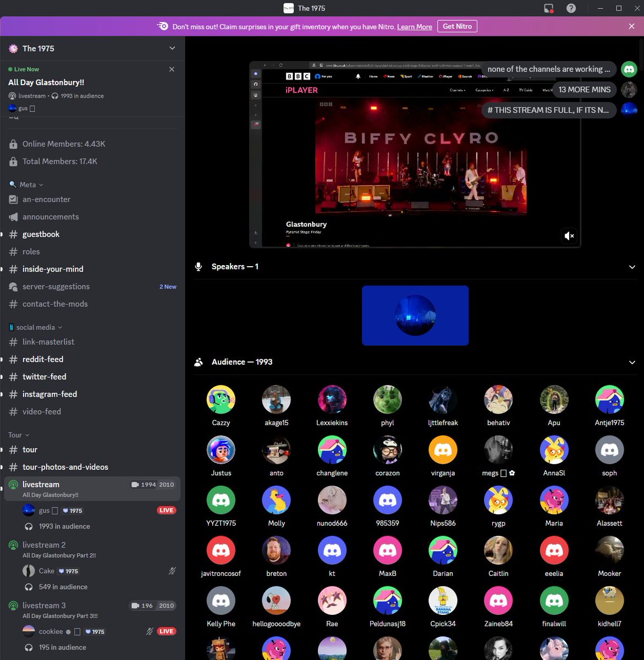Screen dimensions: 644x660
Task: Open audience member Antje1975's avatar
Action: coord(609,400)
